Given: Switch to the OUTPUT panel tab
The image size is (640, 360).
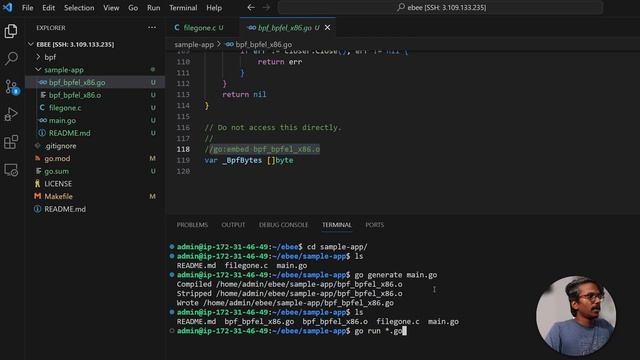Looking at the screenshot, I should [233, 225].
